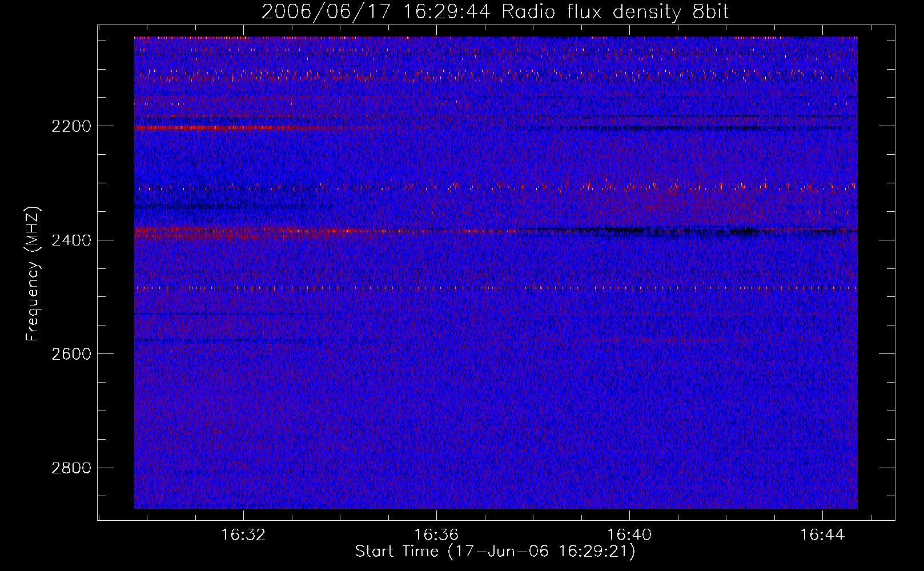Screen dimensions: 924x571
Task: Select the 2200 frequency tick label
Action: click(71, 126)
